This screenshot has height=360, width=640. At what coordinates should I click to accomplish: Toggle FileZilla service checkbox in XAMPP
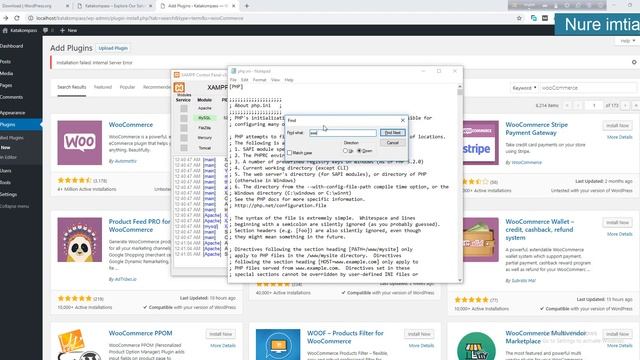coord(184,128)
